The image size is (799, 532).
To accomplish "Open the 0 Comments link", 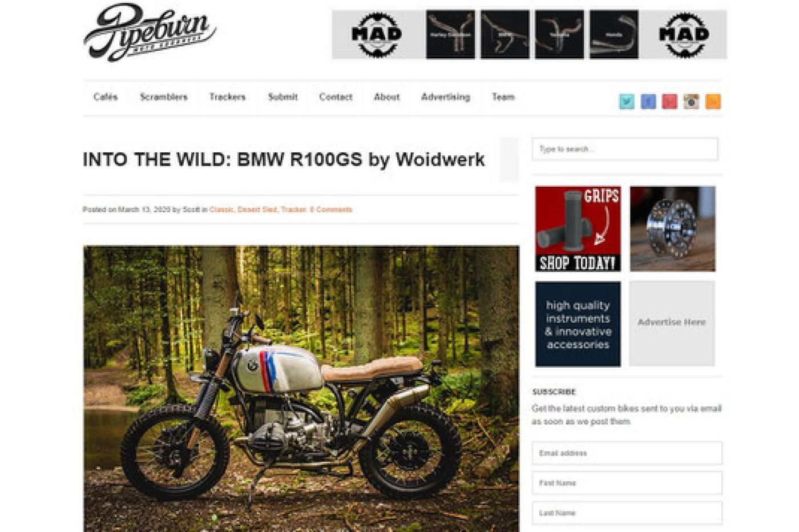I will coord(331,209).
